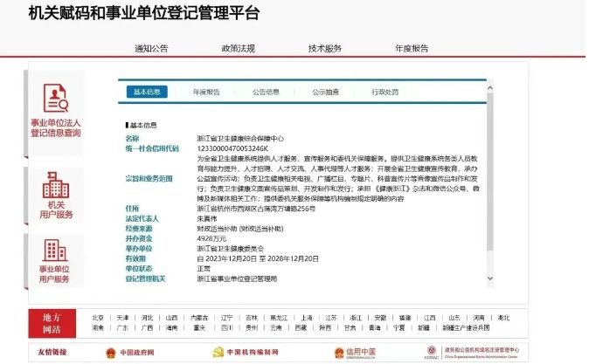
Task: Go to 政策法规 in the top navigation
Action: tap(238, 48)
